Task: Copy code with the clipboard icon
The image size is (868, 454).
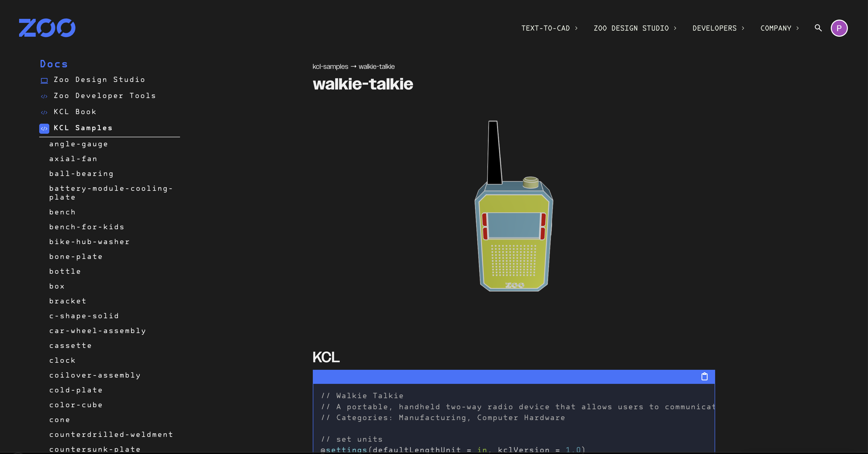Action: tap(704, 377)
